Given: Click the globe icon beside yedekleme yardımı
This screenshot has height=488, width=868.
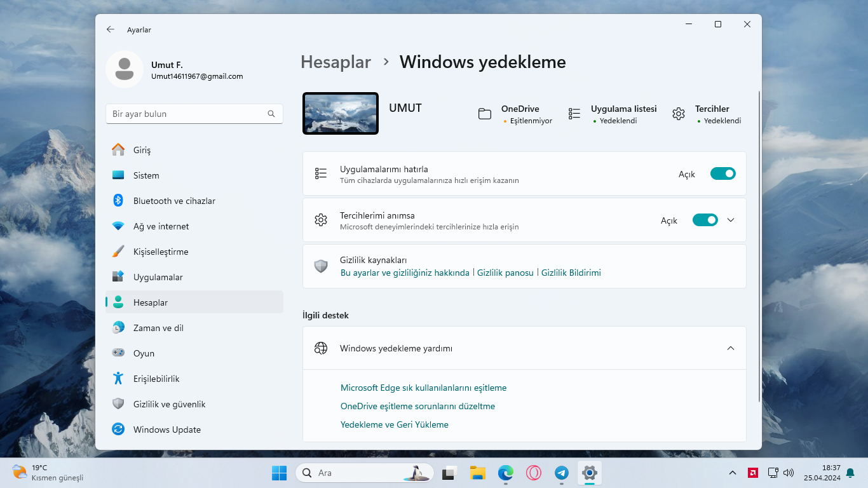Looking at the screenshot, I should click(x=321, y=348).
